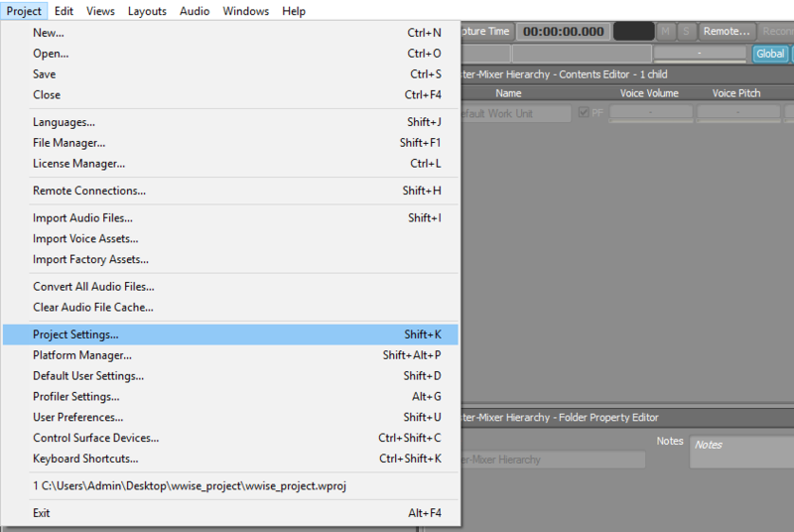Open the Help menu
794x532 pixels.
[x=294, y=11]
